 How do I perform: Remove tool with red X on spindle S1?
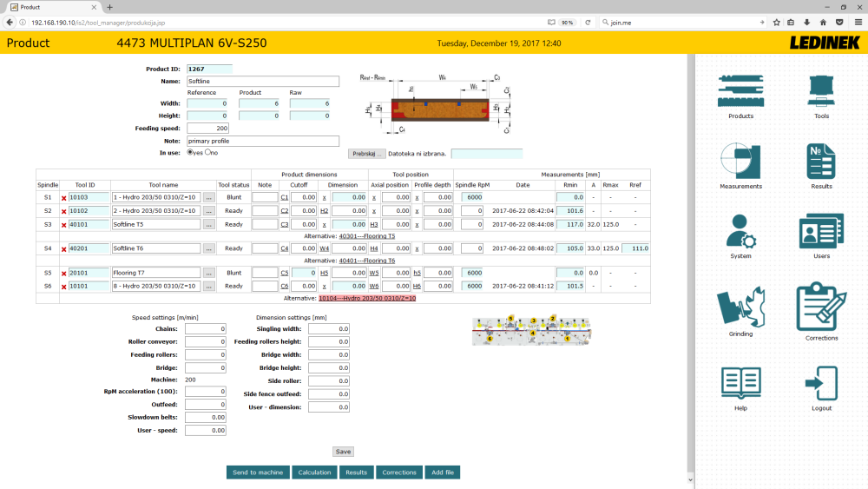coord(63,198)
